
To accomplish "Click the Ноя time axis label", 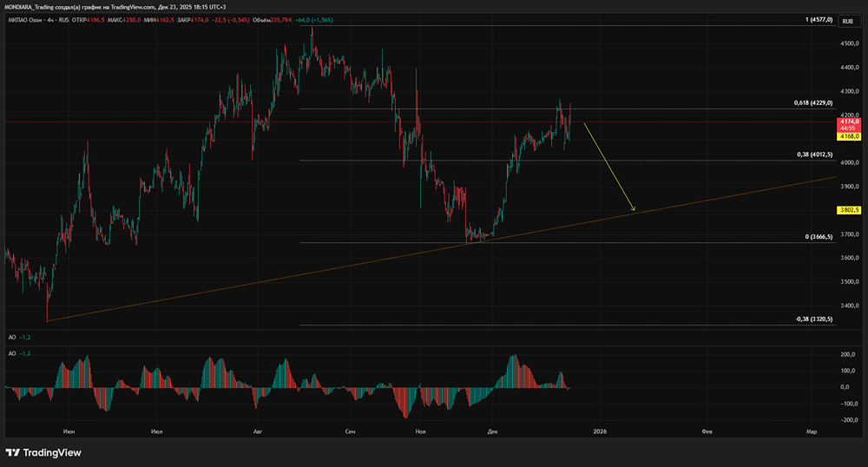I will point(420,431).
